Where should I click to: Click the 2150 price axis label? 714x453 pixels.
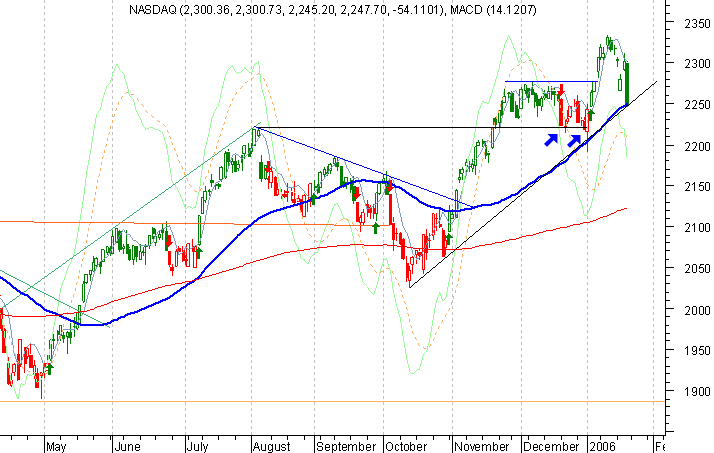(x=697, y=187)
